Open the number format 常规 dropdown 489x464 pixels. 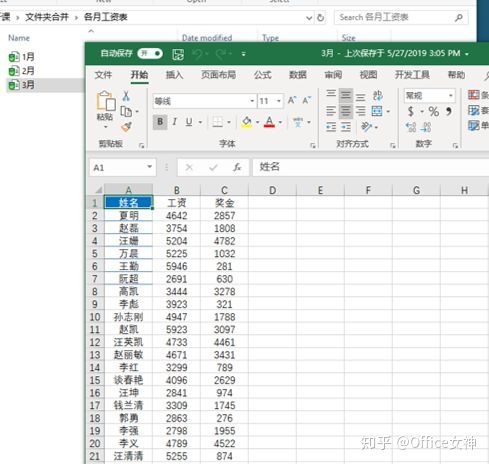tap(451, 96)
